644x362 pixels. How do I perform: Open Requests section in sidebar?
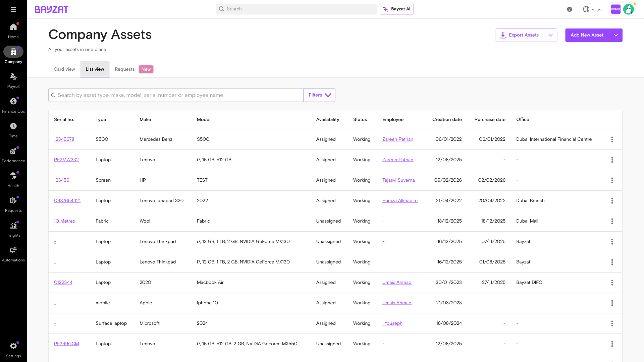13,204
